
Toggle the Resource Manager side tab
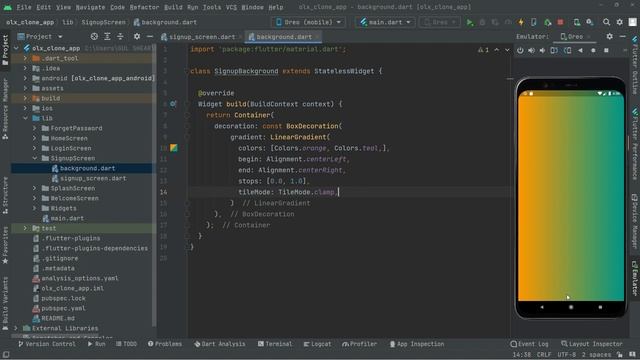5,109
